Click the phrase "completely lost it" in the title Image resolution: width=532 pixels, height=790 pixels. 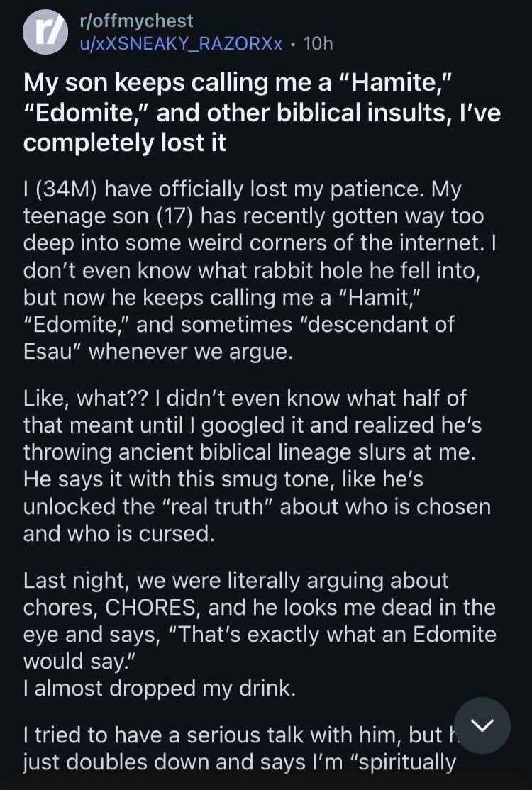pos(125,141)
